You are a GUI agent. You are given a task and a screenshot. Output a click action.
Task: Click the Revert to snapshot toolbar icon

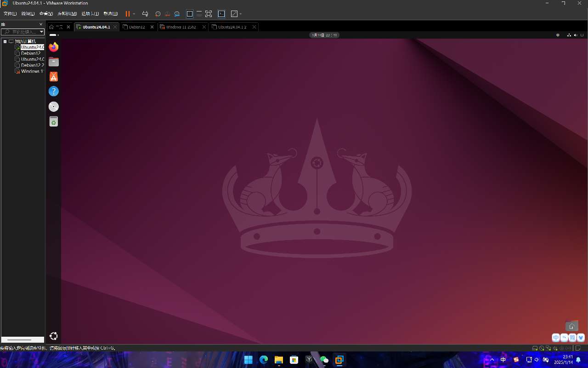tap(167, 14)
